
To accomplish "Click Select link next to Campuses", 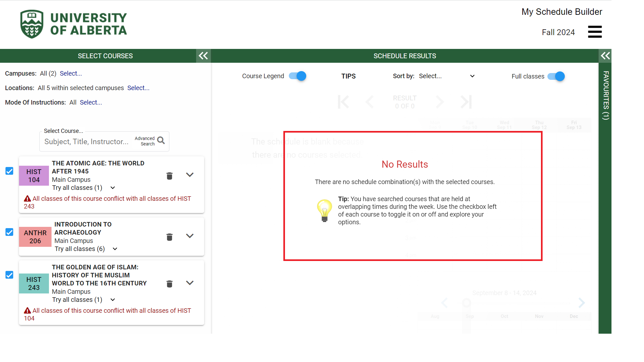I will click(71, 73).
